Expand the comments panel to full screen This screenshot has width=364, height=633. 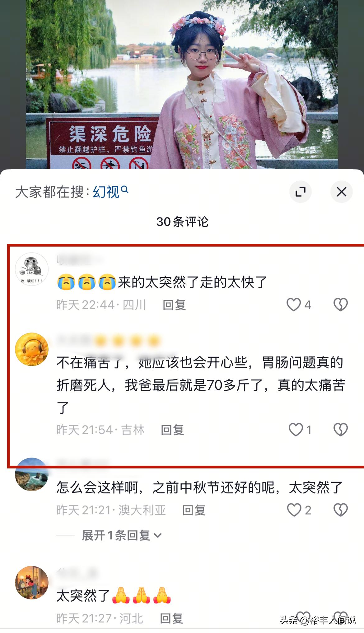click(300, 192)
